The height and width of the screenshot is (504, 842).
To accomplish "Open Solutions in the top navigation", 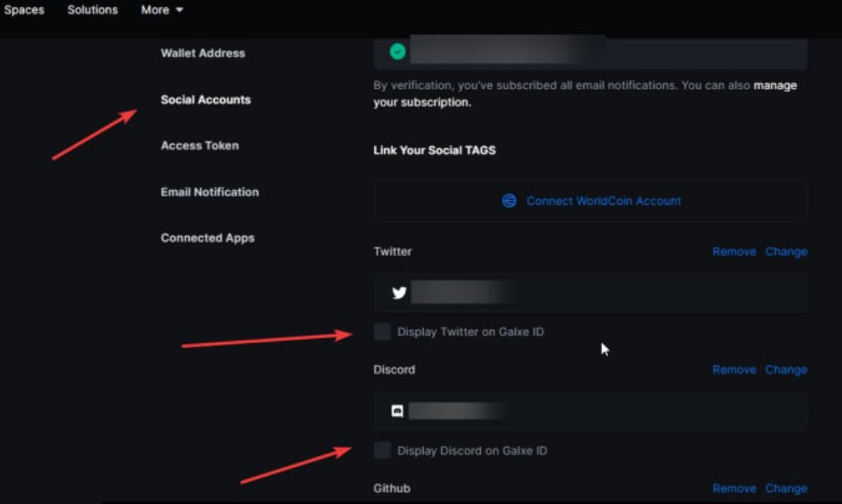I will pyautogui.click(x=92, y=10).
